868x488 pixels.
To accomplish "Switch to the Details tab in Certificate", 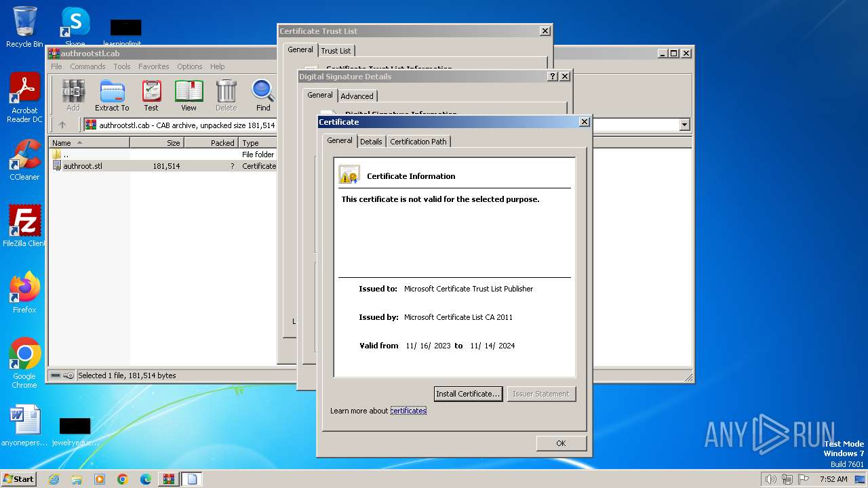I will click(371, 141).
